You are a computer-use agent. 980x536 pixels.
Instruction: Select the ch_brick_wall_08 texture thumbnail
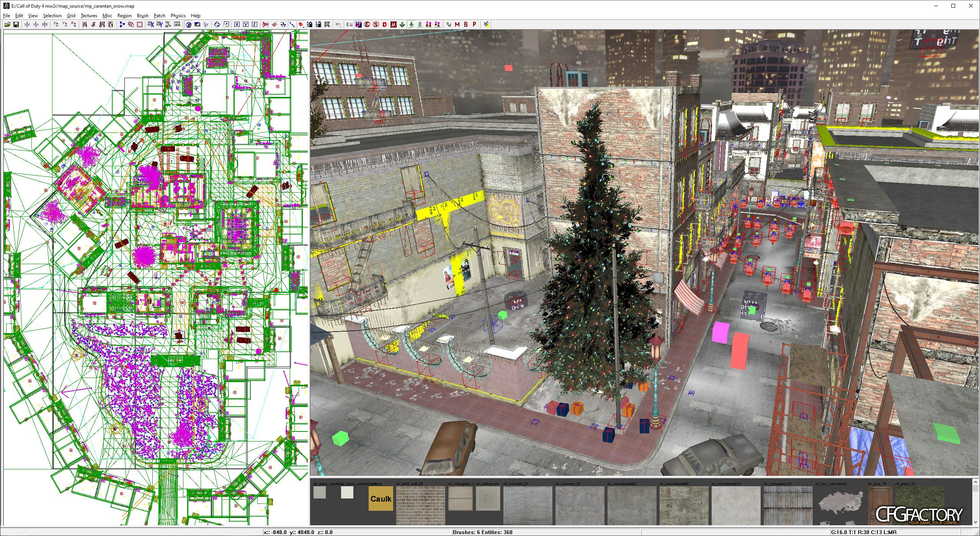click(421, 505)
